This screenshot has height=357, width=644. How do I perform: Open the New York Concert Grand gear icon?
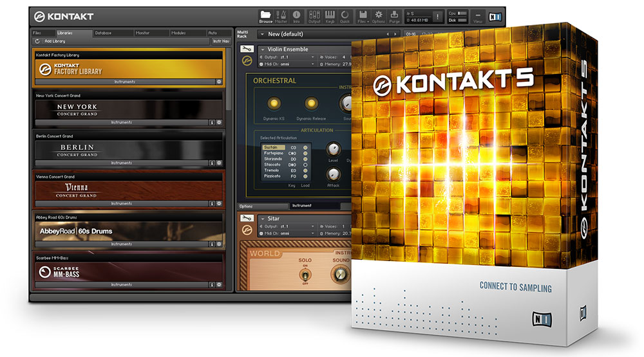(x=219, y=122)
